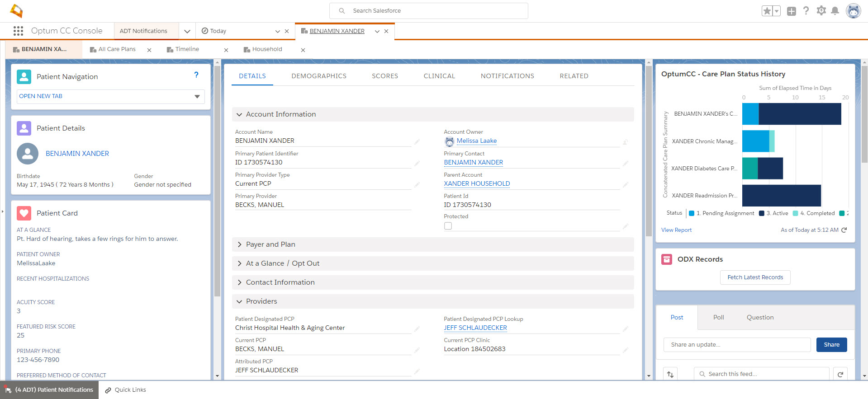Click the Share an update input field
Image resolution: width=868 pixels, height=399 pixels.
pos(737,345)
